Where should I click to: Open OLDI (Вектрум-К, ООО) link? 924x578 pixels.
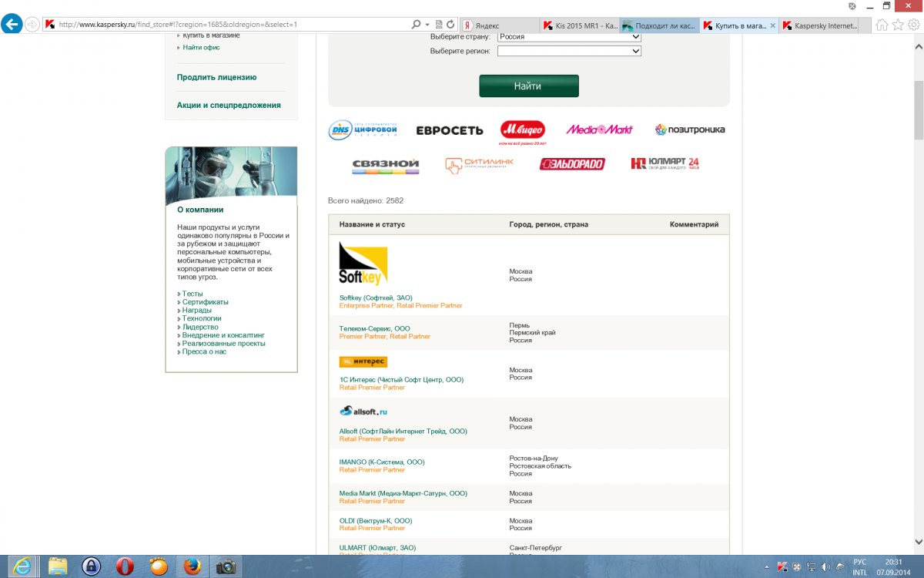click(376, 520)
